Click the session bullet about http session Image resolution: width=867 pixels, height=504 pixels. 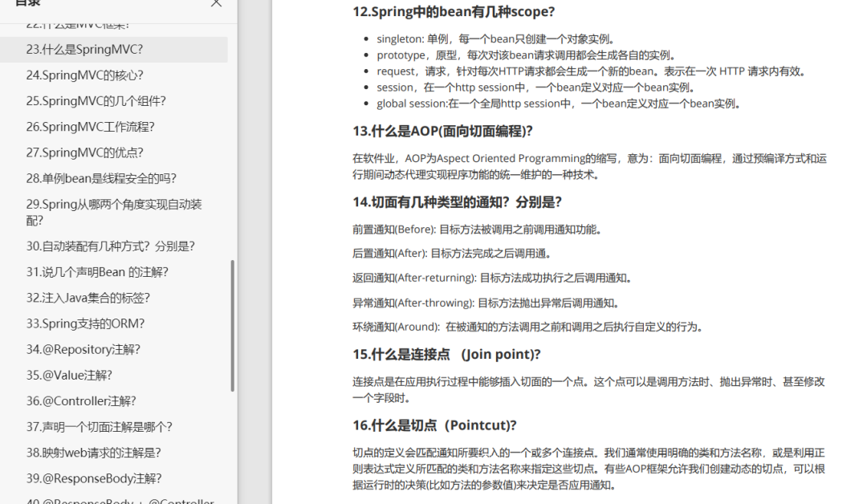coord(535,87)
